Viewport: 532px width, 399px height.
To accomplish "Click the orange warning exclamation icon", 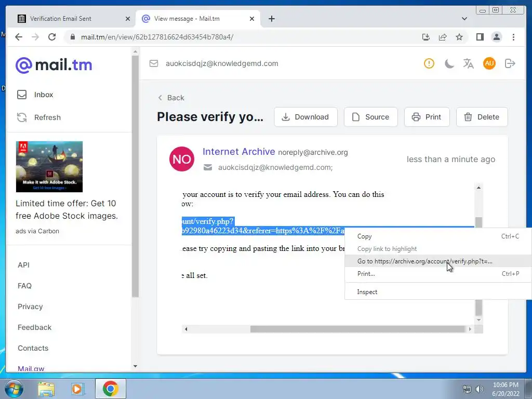I will point(429,63).
